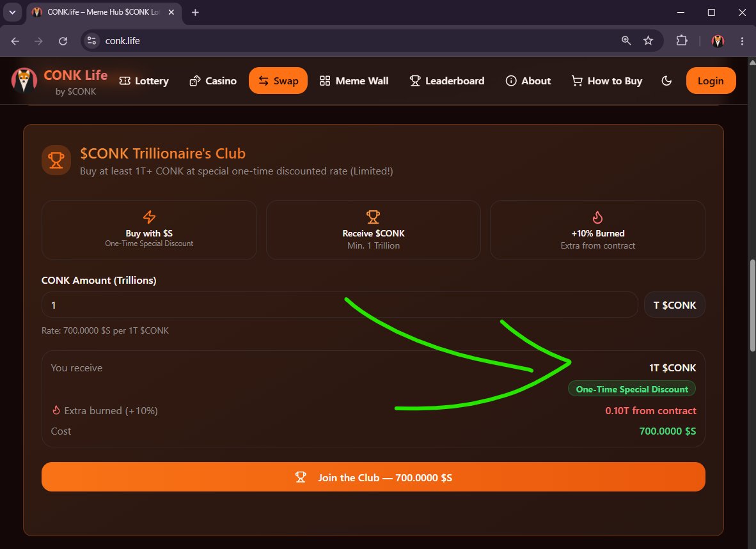Open the browser three-dot menu
This screenshot has height=549, width=756.
(x=742, y=41)
